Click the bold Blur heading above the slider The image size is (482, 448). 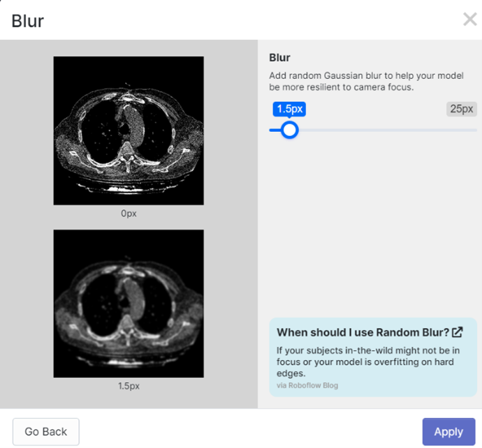(x=279, y=58)
